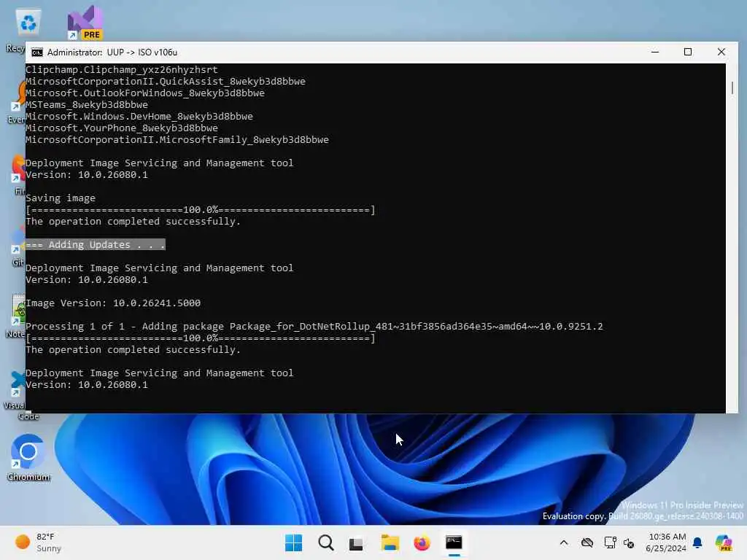Open the cloud sync tray icon
This screenshot has height=560, width=747.
tap(587, 542)
